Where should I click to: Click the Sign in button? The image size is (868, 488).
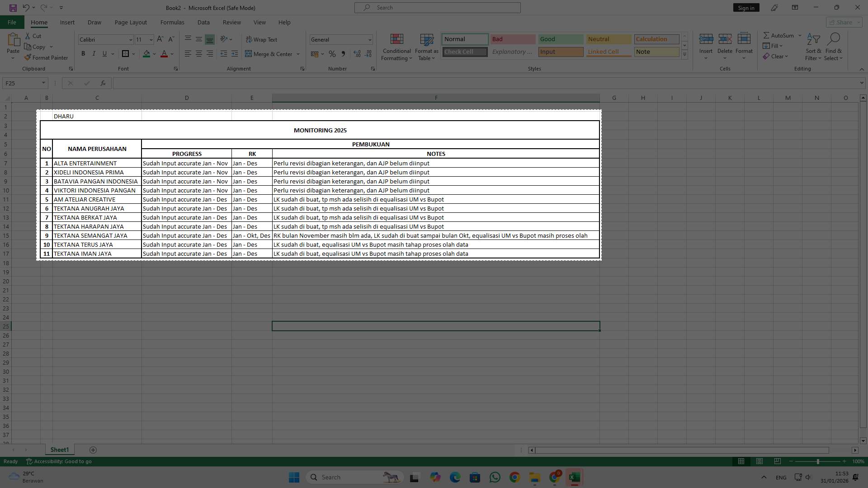[745, 7]
